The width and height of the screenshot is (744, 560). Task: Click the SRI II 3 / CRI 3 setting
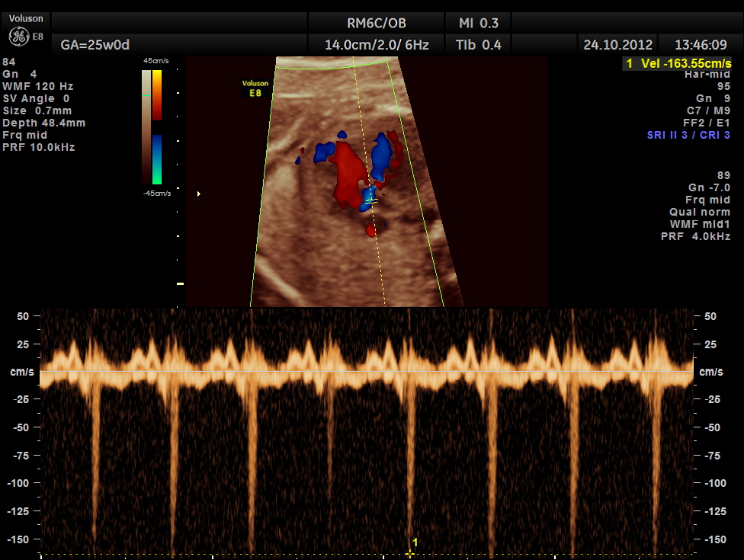(688, 135)
